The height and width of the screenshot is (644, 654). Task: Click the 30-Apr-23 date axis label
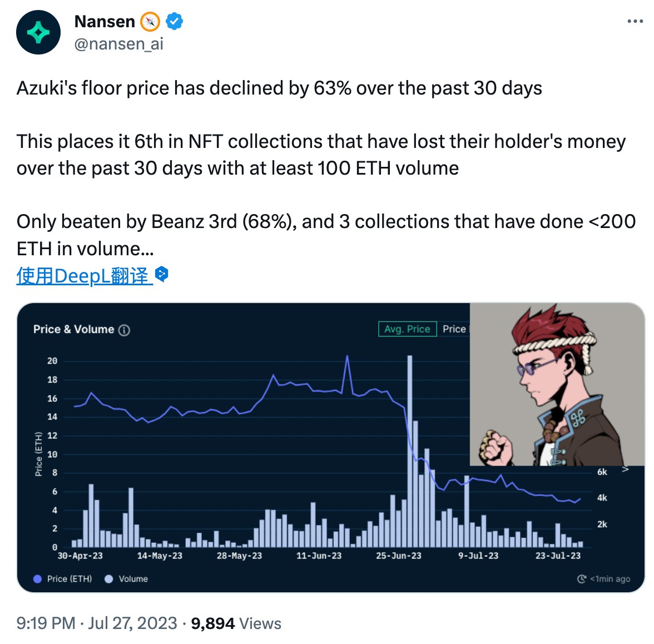tap(80, 556)
